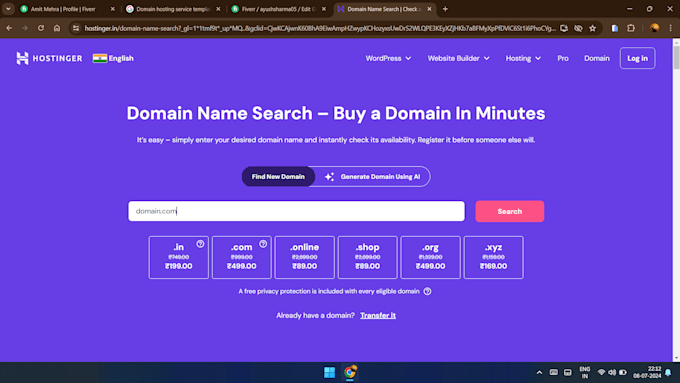
Task: Click the eye-slash tracking icon in address bar
Action: click(x=578, y=28)
